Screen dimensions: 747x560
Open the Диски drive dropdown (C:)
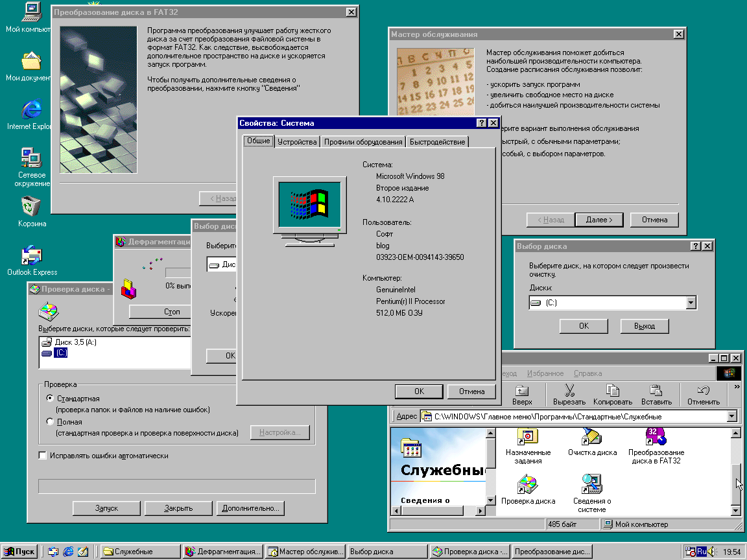click(691, 303)
